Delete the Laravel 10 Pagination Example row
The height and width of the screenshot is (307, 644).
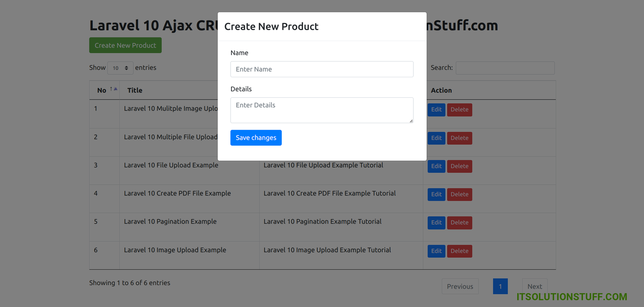[x=459, y=223]
